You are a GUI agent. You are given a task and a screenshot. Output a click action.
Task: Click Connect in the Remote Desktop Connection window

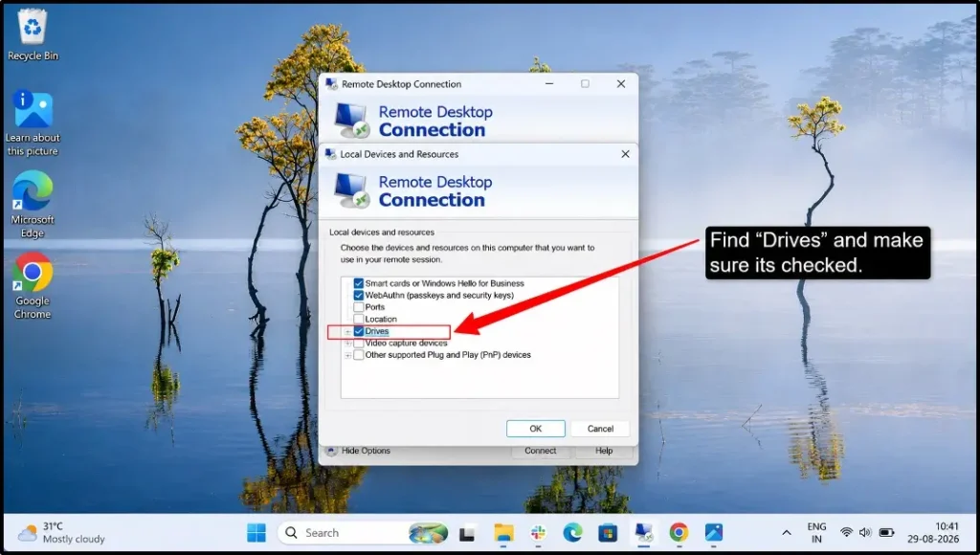[541, 451]
